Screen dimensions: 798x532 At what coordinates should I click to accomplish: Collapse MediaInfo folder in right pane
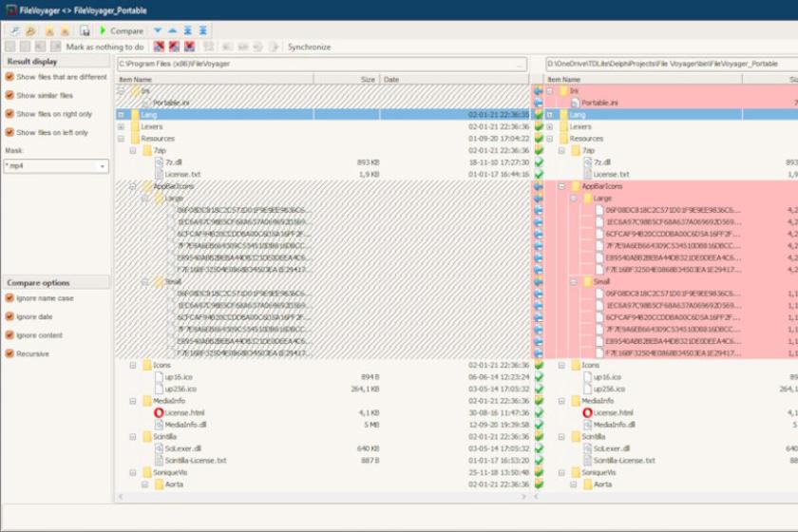click(x=561, y=401)
